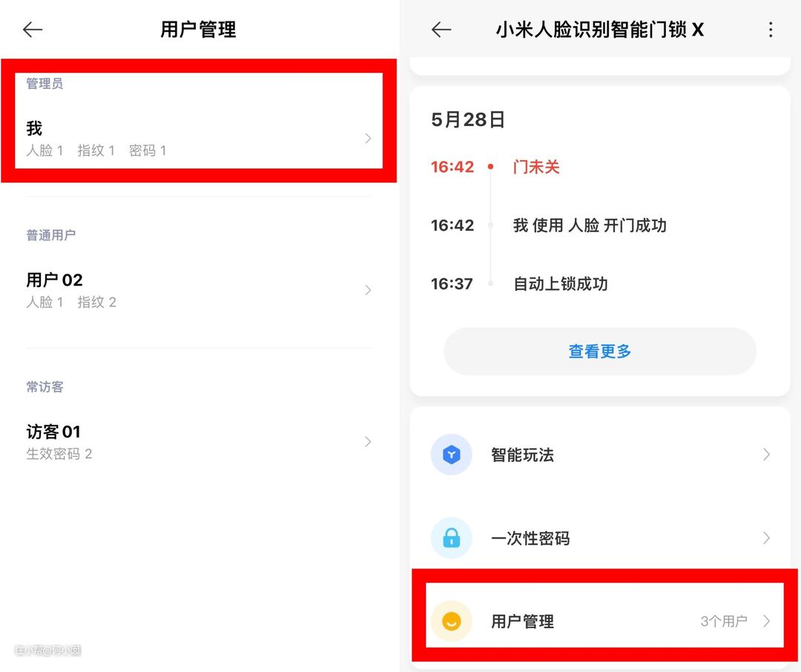
Task: Click the yellow smiley 用户管理 icon
Action: [x=451, y=622]
